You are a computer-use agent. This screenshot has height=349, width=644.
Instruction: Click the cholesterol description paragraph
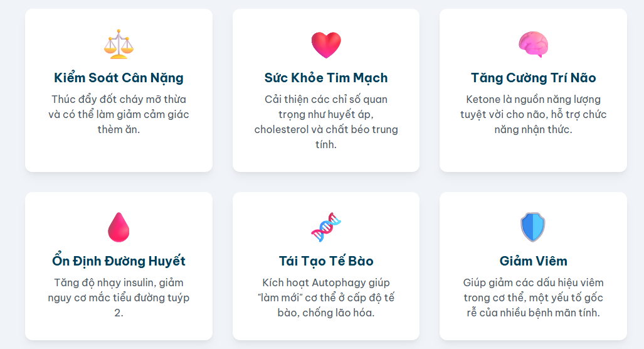326,122
